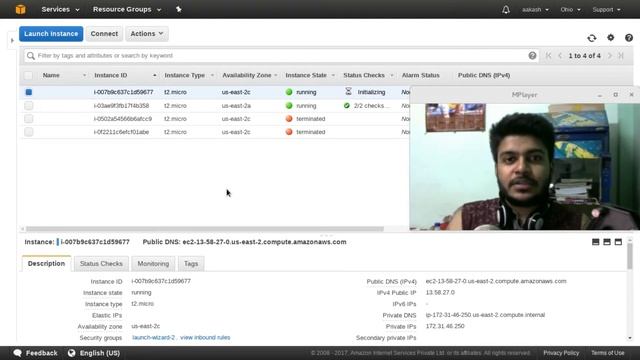Check instance i-03ae9f3fb17f4b358 checkbox
Screen dimensions: 640x360
point(29,106)
